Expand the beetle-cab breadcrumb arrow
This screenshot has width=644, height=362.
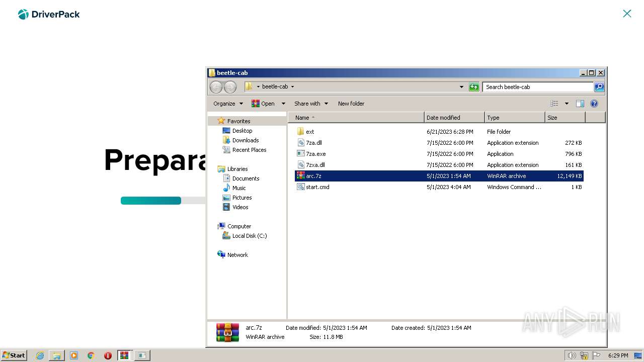click(292, 87)
